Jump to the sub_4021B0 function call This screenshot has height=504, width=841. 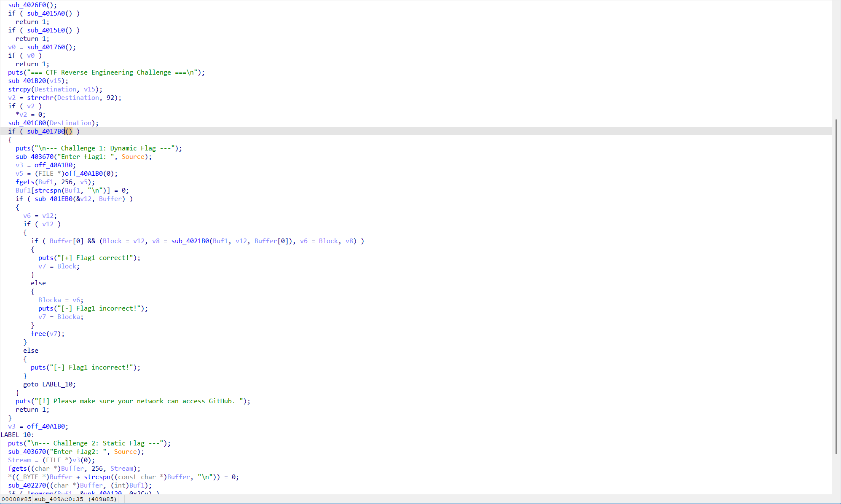point(190,241)
